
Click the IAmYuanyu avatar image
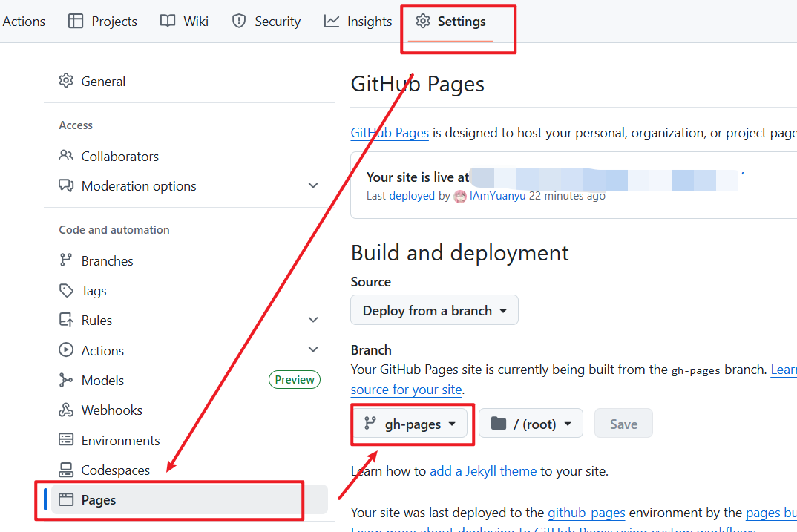[x=460, y=197]
